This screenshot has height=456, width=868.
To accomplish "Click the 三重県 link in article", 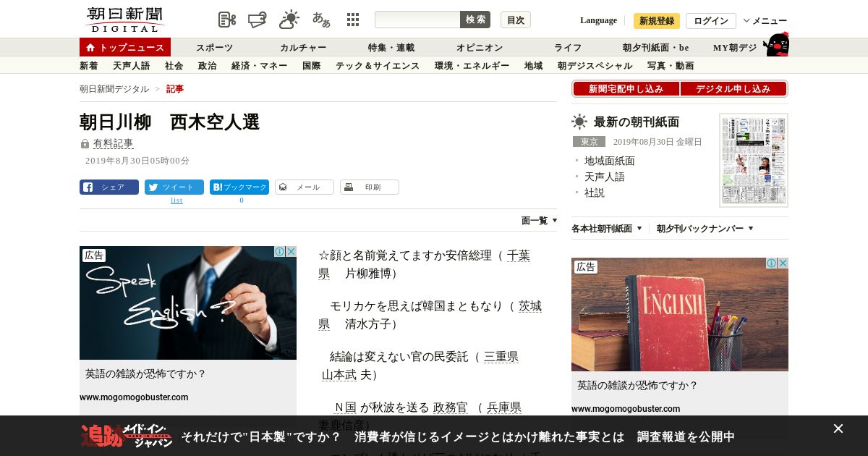I will 501,357.
